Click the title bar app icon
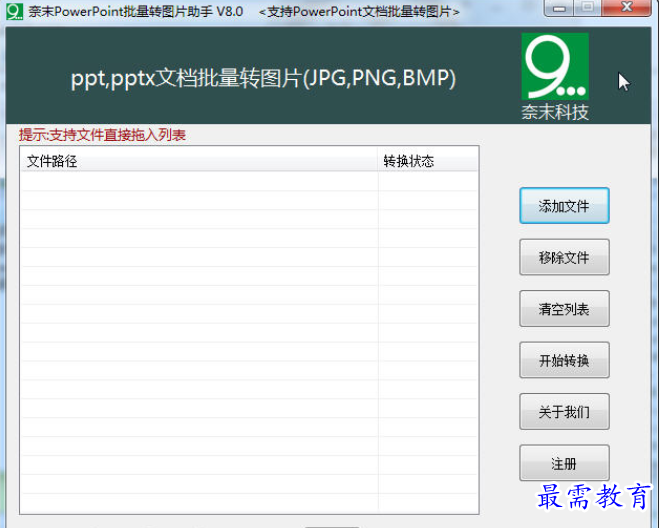 [x=15, y=11]
